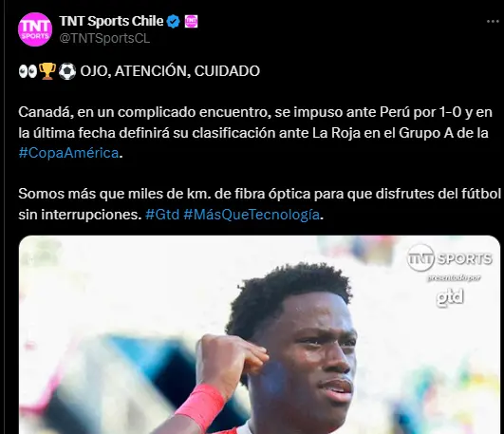Click the paragraph about Canadá beating Perú

[255, 133]
